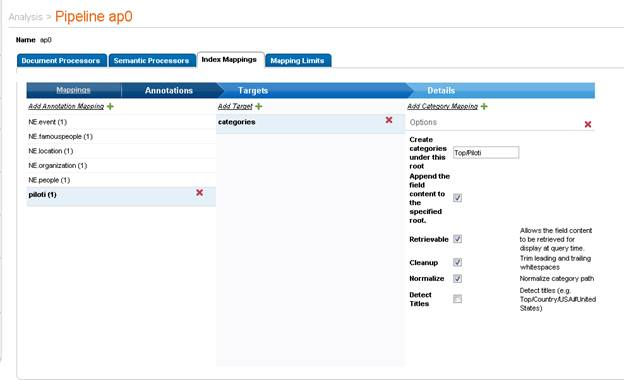Remove the Options category mapping with red X
Screen dimensions: 624x380
click(x=587, y=124)
